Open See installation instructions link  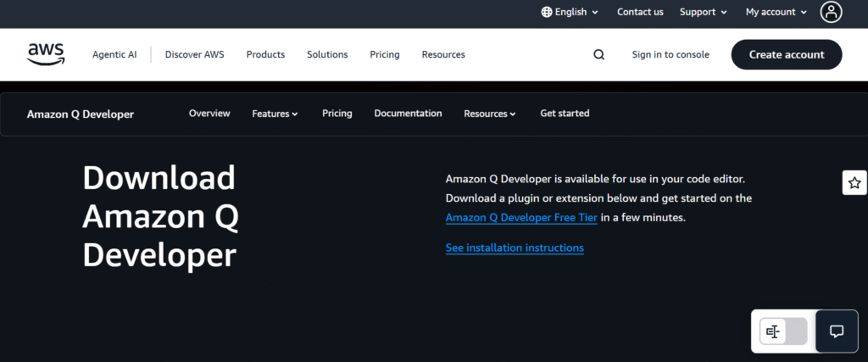coord(515,248)
